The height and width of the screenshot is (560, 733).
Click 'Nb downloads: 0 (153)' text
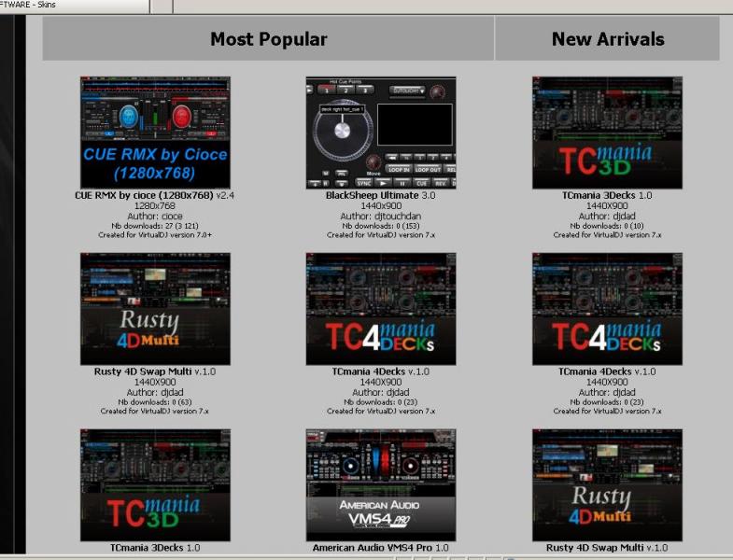pos(381,226)
